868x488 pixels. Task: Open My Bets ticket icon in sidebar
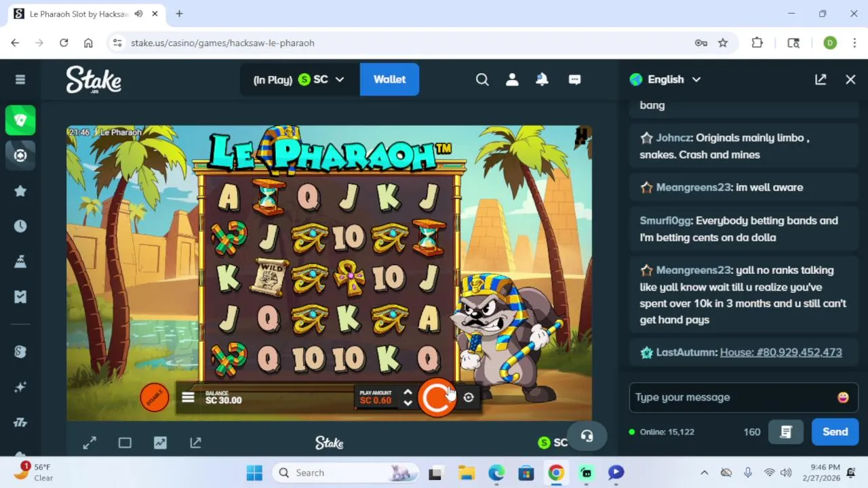pyautogui.click(x=20, y=297)
